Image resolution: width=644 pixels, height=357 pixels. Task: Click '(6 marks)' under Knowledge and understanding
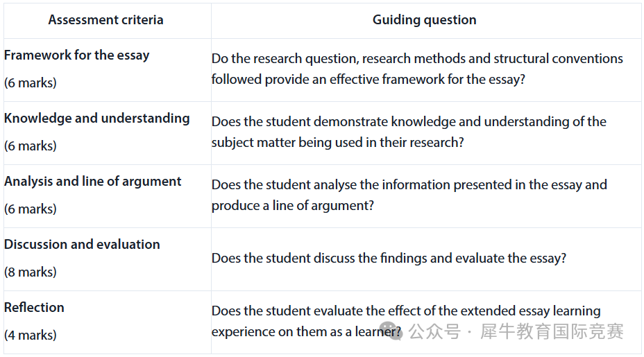tap(31, 146)
